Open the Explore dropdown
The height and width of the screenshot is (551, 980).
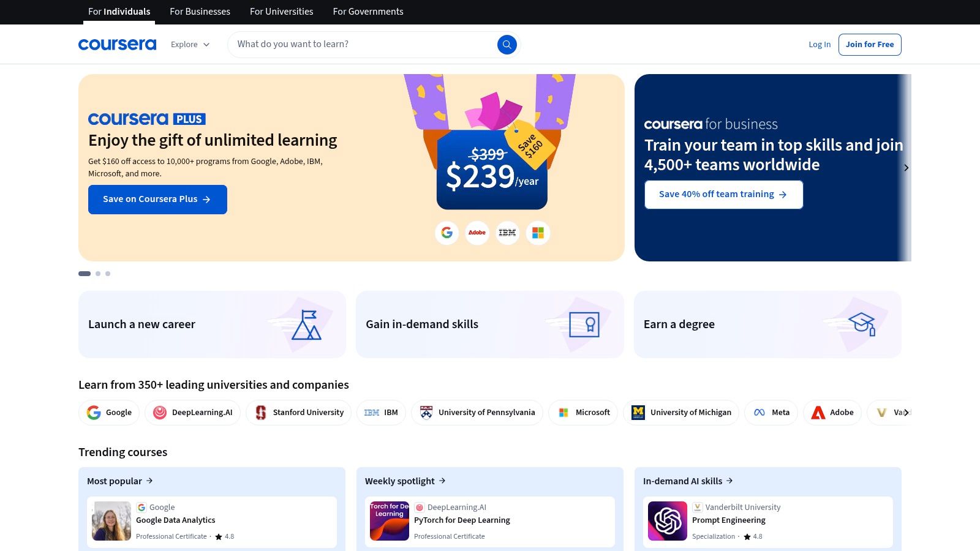coord(190,44)
